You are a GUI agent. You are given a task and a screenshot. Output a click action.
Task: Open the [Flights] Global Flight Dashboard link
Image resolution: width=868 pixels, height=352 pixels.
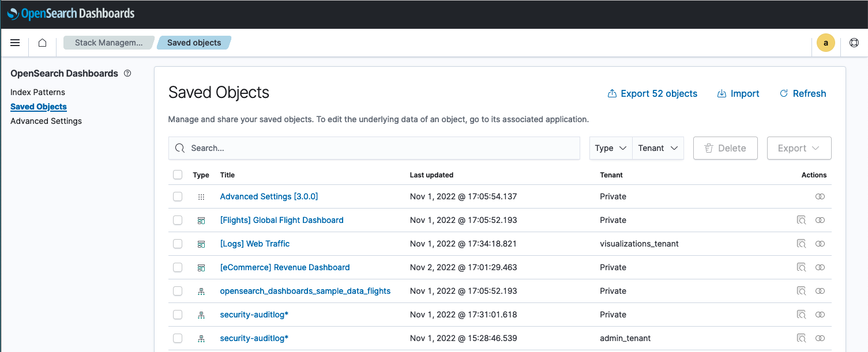coord(281,220)
